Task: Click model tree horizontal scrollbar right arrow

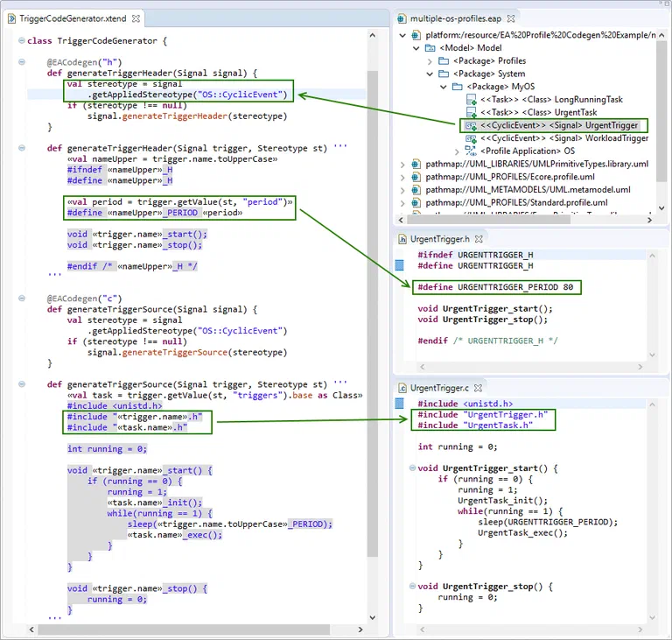Action: pyautogui.click(x=650, y=220)
